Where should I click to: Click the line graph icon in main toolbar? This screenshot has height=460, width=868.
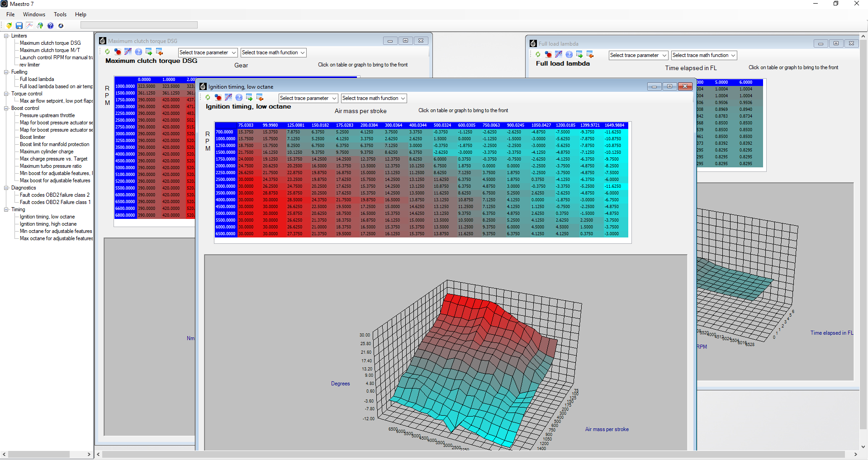29,26
